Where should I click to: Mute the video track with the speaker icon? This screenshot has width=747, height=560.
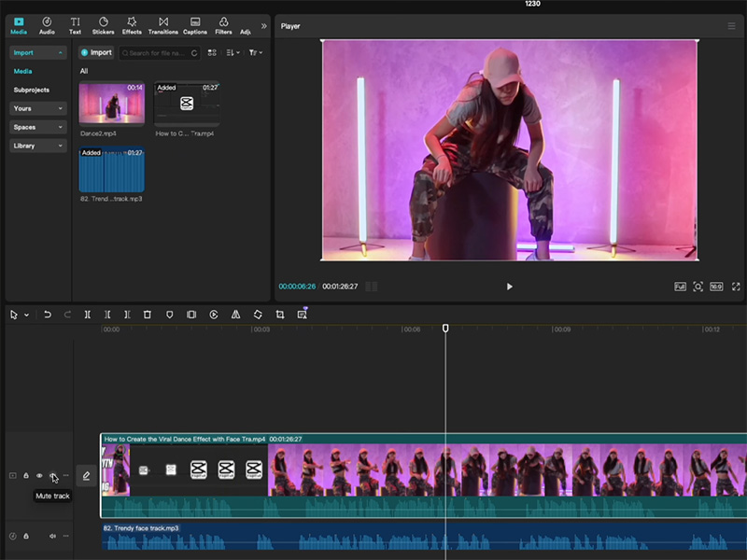coord(53,475)
